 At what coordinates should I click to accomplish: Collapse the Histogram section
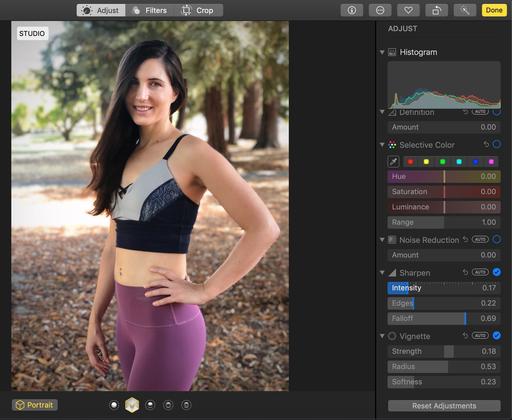(x=382, y=52)
